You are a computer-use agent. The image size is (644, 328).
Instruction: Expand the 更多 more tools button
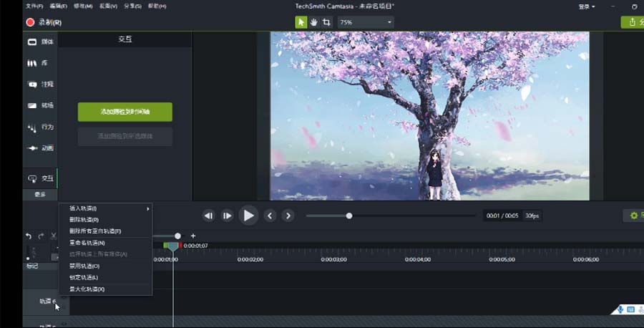coord(40,194)
